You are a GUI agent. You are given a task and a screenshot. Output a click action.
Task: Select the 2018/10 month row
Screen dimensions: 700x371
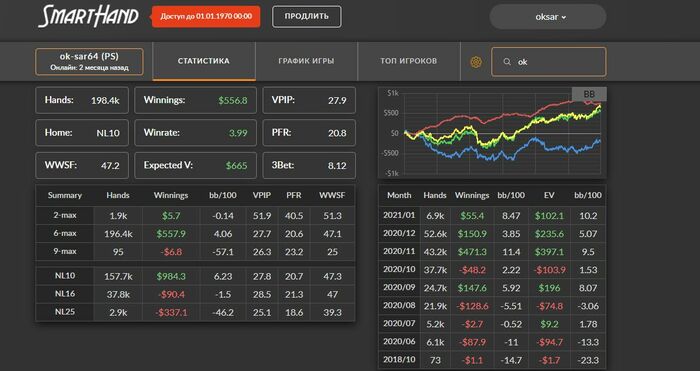[492, 360]
